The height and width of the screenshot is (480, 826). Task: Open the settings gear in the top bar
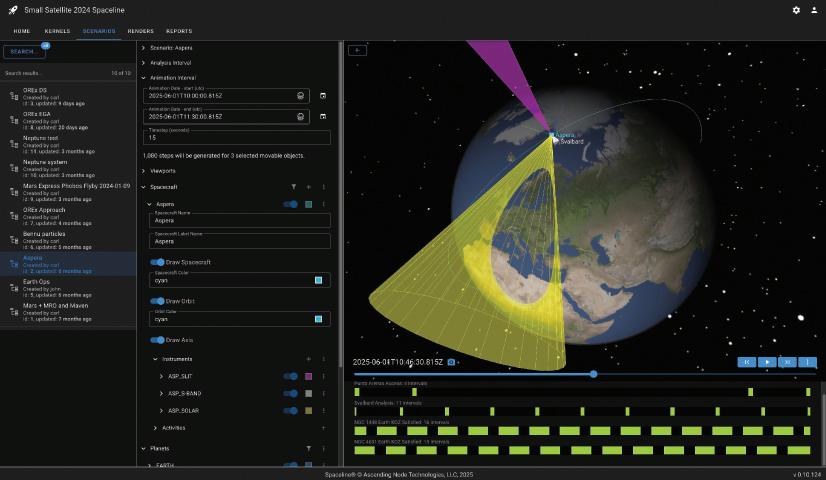(x=796, y=10)
